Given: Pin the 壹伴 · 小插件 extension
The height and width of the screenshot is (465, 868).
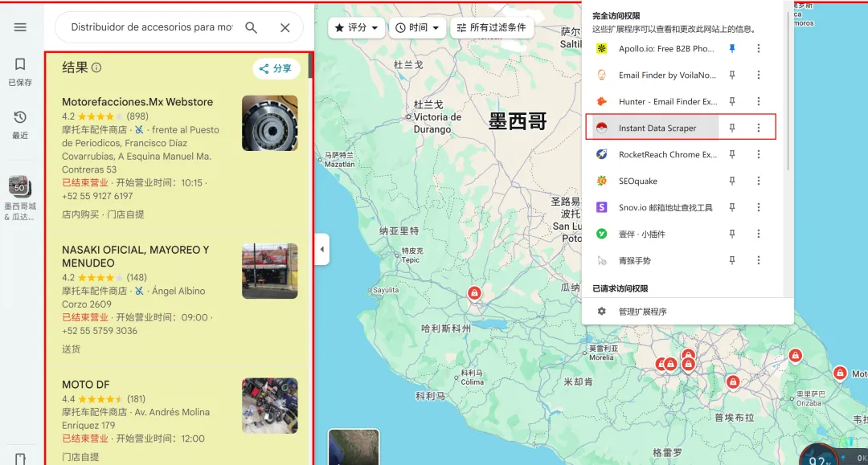Looking at the screenshot, I should (x=732, y=234).
